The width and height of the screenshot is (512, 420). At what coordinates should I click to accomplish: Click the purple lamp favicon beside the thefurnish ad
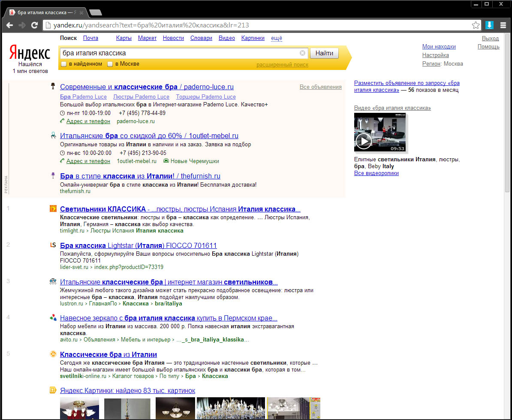click(x=53, y=175)
